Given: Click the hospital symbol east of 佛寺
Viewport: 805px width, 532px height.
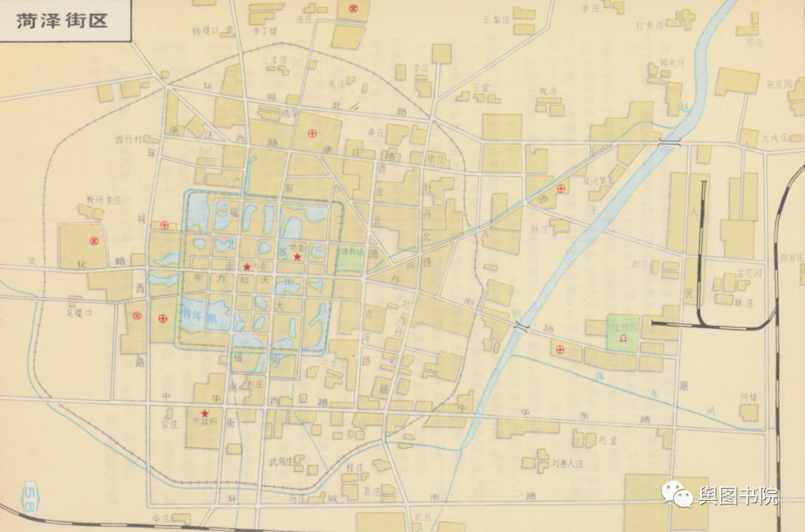Looking at the screenshot, I should click(312, 133).
